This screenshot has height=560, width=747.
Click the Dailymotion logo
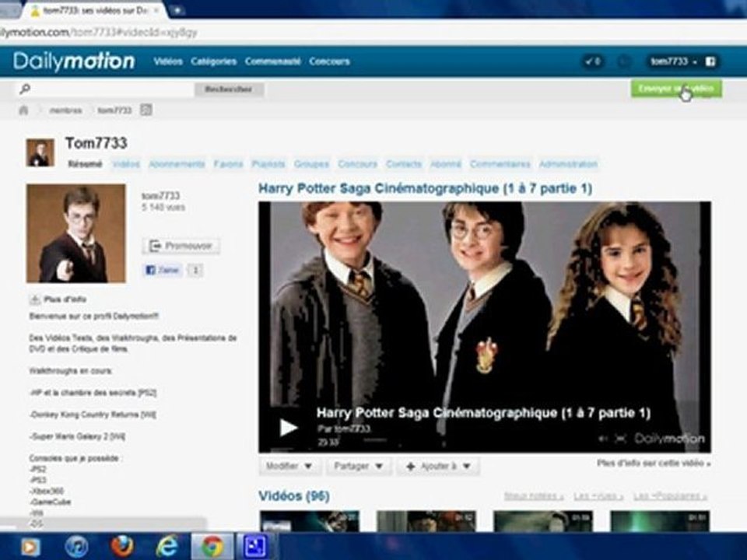(74, 61)
